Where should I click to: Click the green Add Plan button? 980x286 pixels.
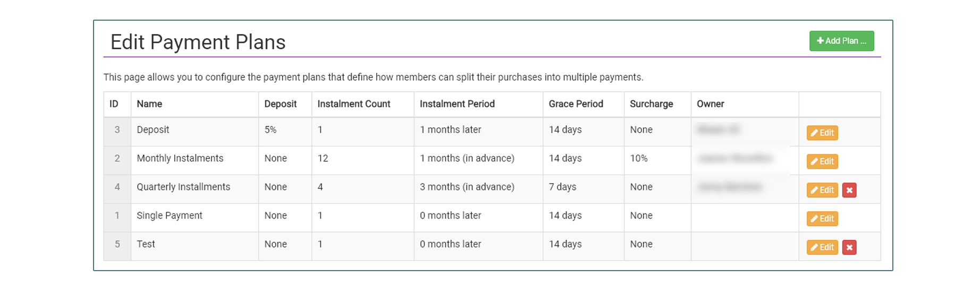point(841,41)
